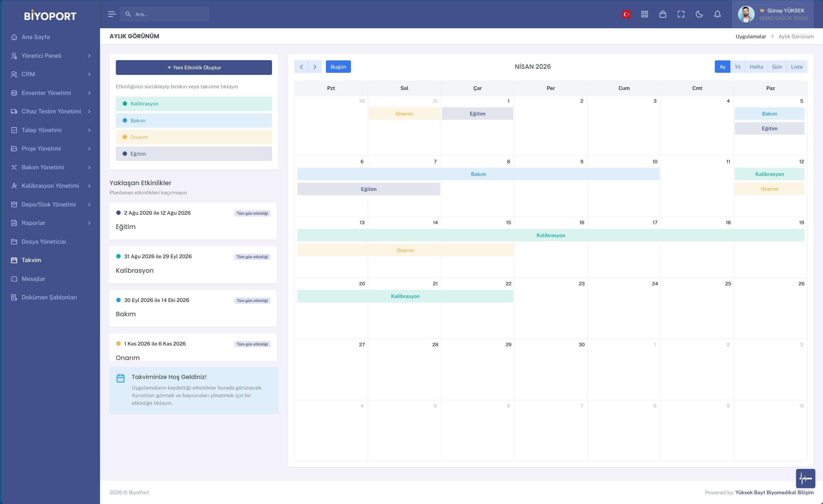823x504 pixels.
Task: Click the Yeni Etkinlik Oluştur button
Action: click(x=194, y=68)
